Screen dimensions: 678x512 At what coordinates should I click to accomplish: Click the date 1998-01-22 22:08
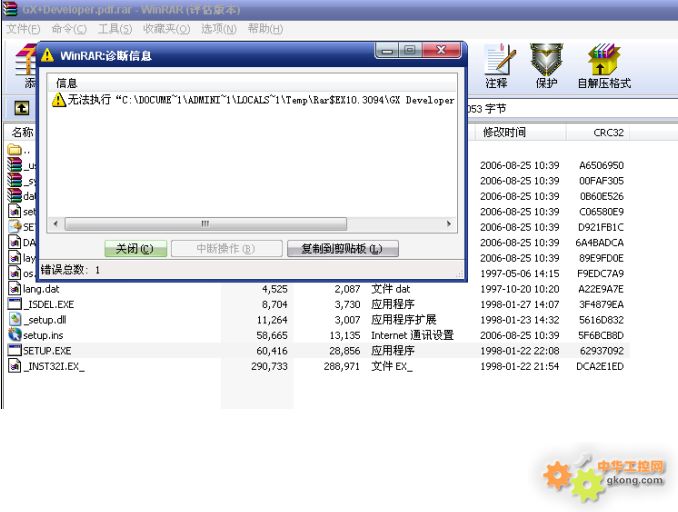point(520,351)
